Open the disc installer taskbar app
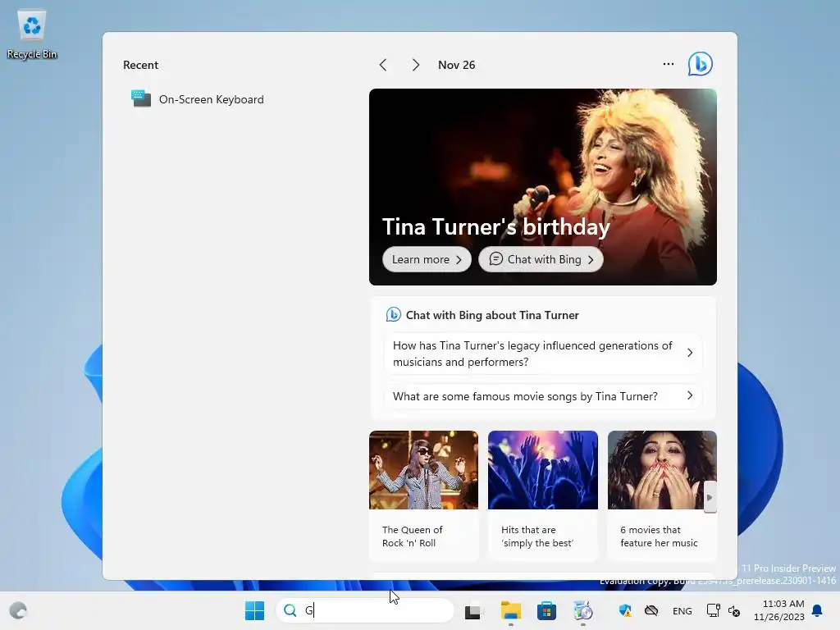This screenshot has width=840, height=630. pyautogui.click(x=583, y=610)
